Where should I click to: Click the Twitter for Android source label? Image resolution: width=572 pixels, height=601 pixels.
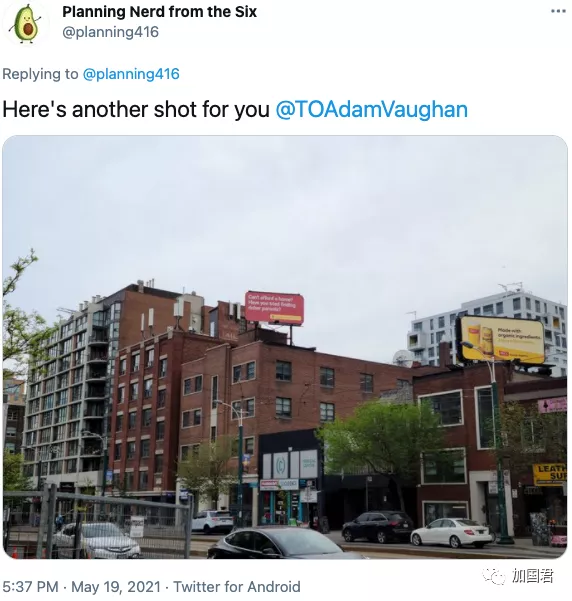click(x=237, y=587)
